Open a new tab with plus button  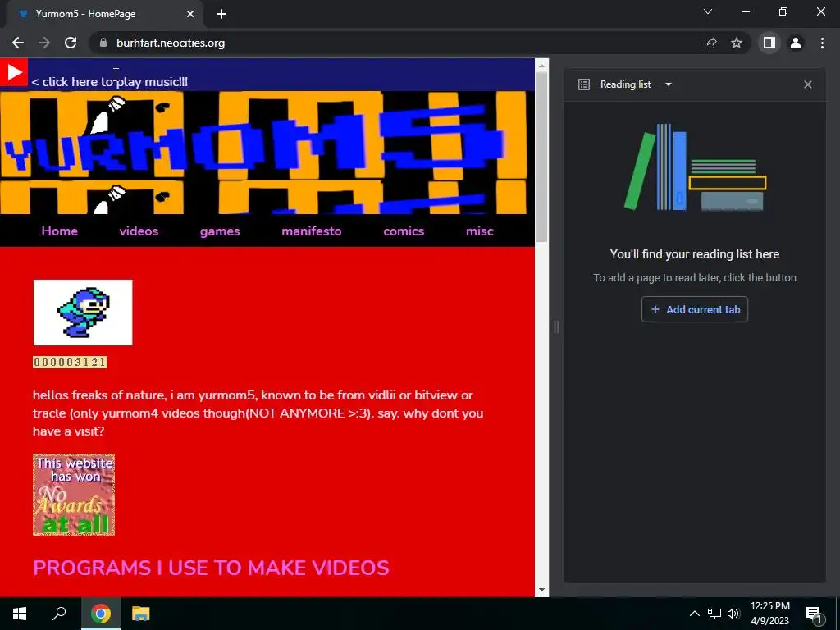tap(221, 14)
